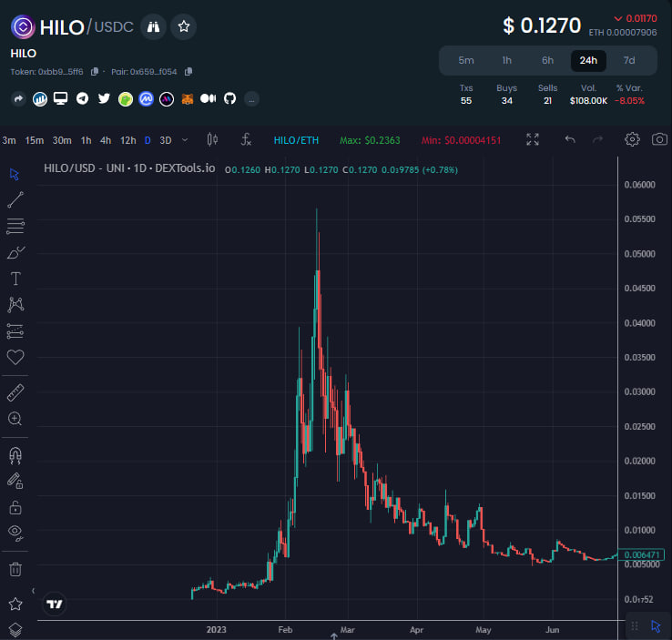The height and width of the screenshot is (640, 672).
Task: Click the Max: $0.2363 label
Action: pos(370,140)
